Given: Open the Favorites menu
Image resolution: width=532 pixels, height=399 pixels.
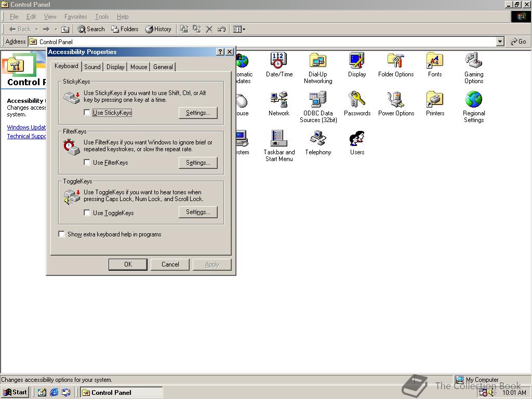Looking at the screenshot, I should coord(75,17).
